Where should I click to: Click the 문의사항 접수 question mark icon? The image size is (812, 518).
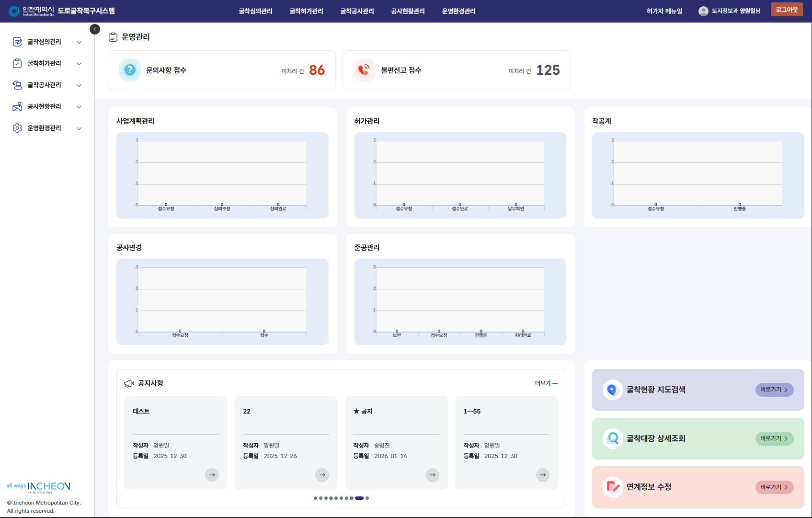(x=130, y=70)
